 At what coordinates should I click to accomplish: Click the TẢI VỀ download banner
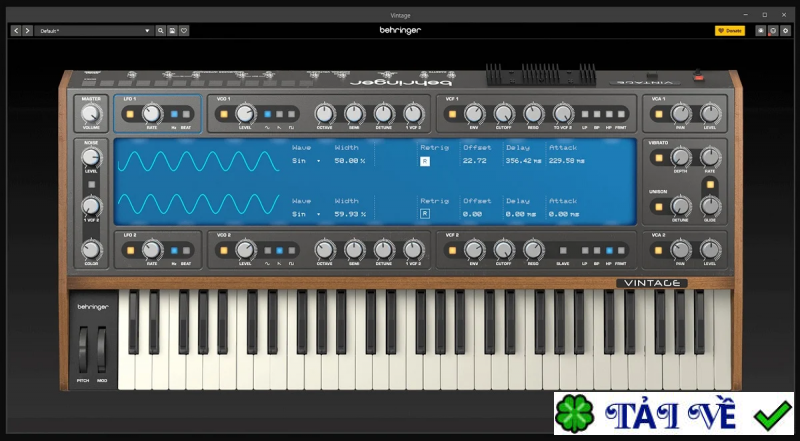click(674, 413)
